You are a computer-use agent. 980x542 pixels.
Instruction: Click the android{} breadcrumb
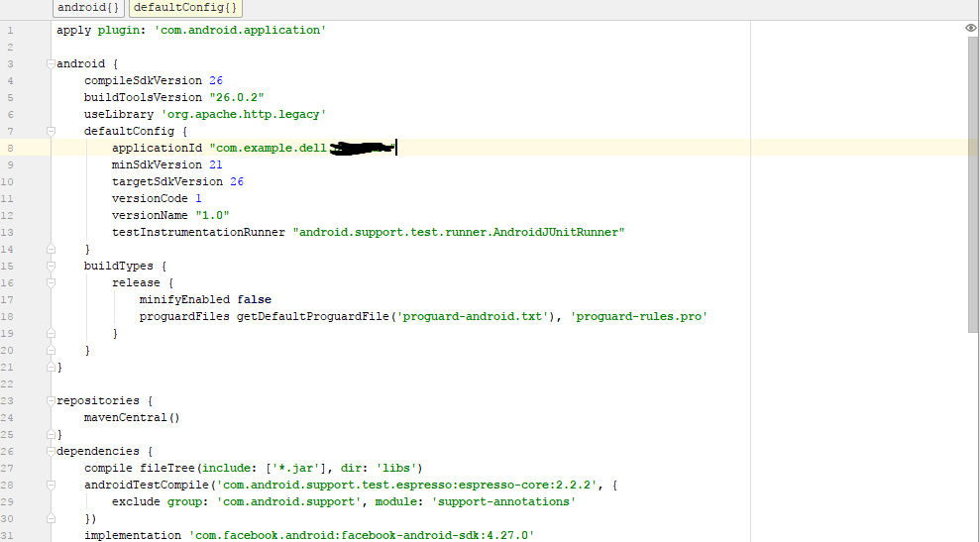coord(89,8)
